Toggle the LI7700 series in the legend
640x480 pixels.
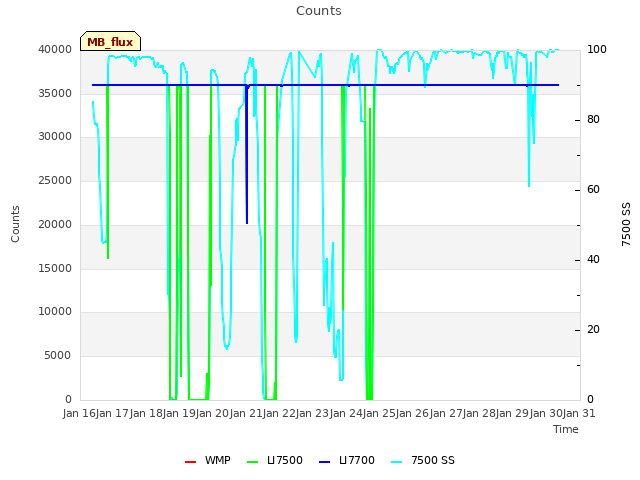[x=347, y=460]
